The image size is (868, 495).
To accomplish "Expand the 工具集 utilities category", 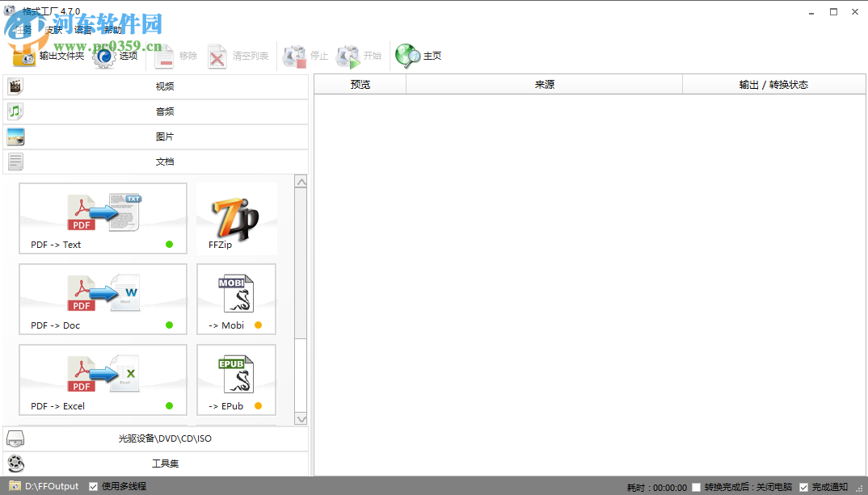I will point(155,464).
